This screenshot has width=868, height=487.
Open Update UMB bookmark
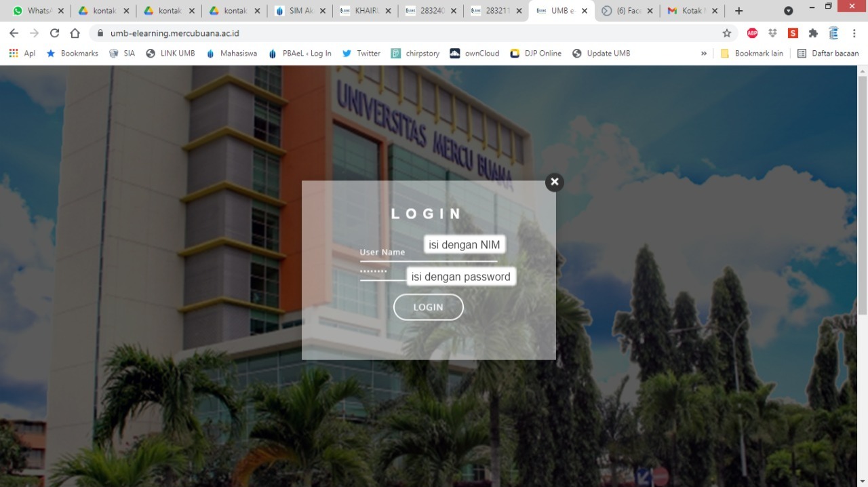[x=601, y=53]
